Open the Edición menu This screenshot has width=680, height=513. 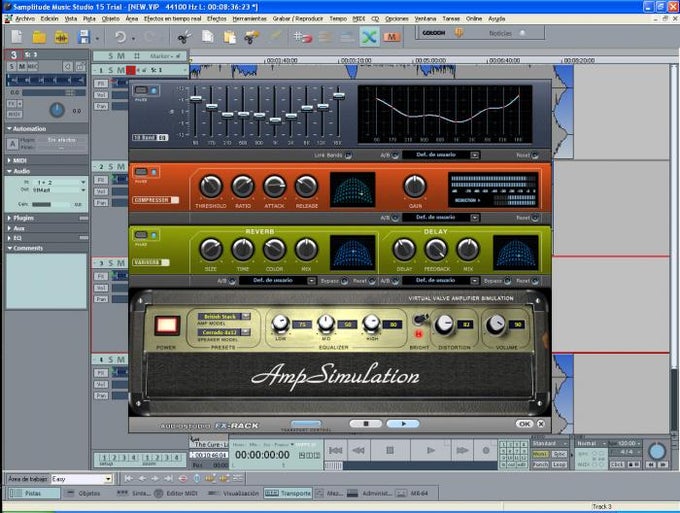(x=49, y=19)
